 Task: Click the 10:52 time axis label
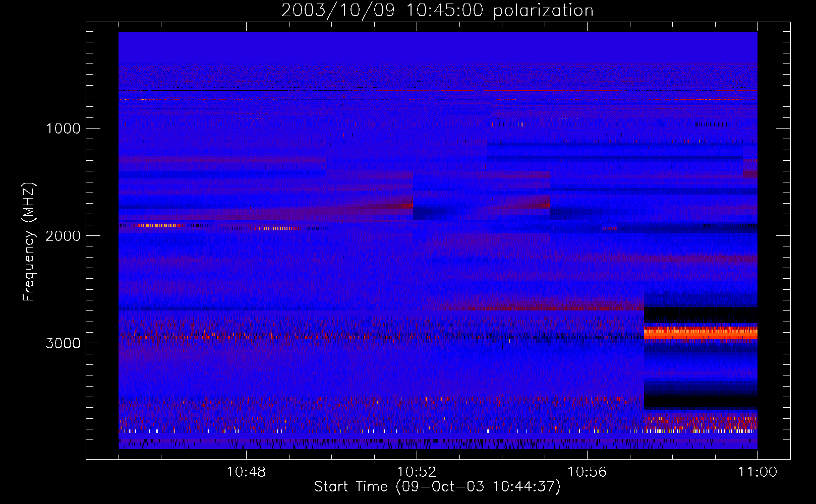click(417, 472)
